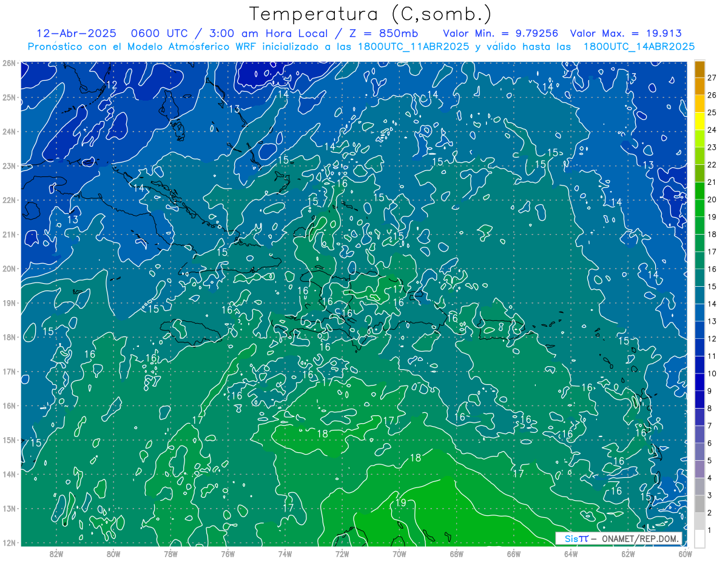Click color scale value '7'
The height and width of the screenshot is (562, 728).
pos(710,426)
